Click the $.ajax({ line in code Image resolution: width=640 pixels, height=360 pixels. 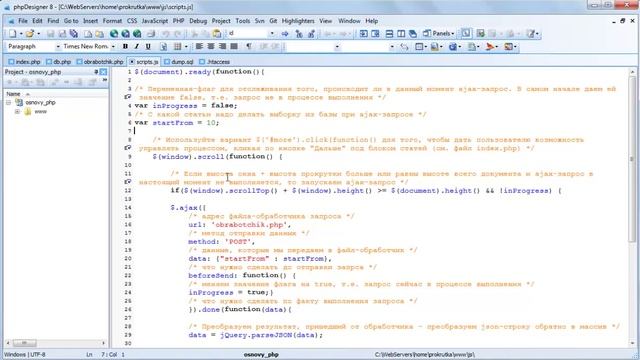(x=188, y=208)
